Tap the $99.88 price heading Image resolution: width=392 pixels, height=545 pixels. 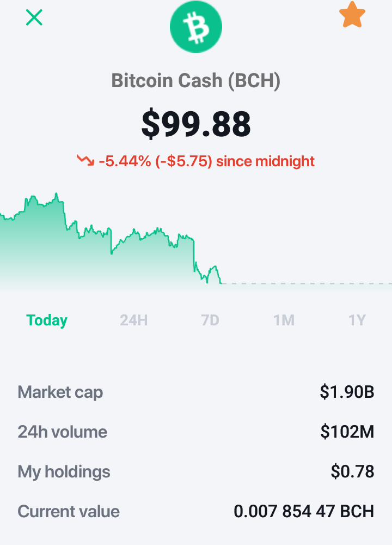[x=196, y=124]
